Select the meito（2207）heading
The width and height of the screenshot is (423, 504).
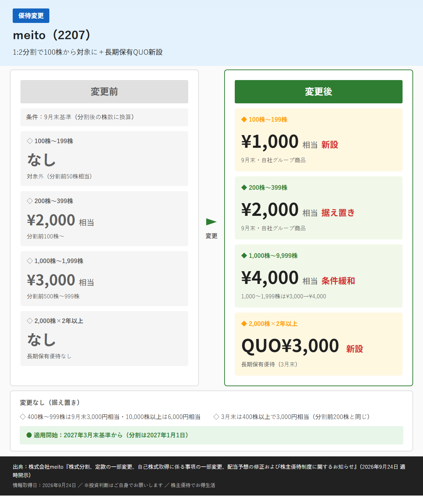pos(52,35)
